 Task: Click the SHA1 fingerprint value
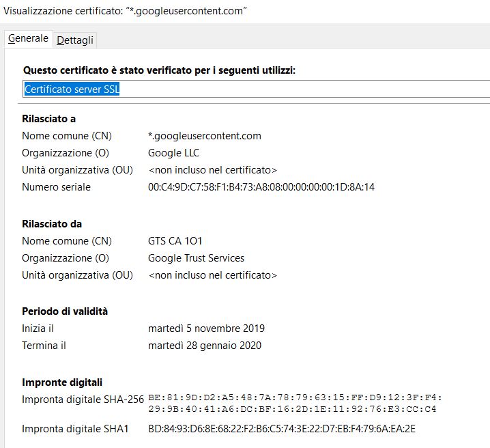click(x=282, y=429)
